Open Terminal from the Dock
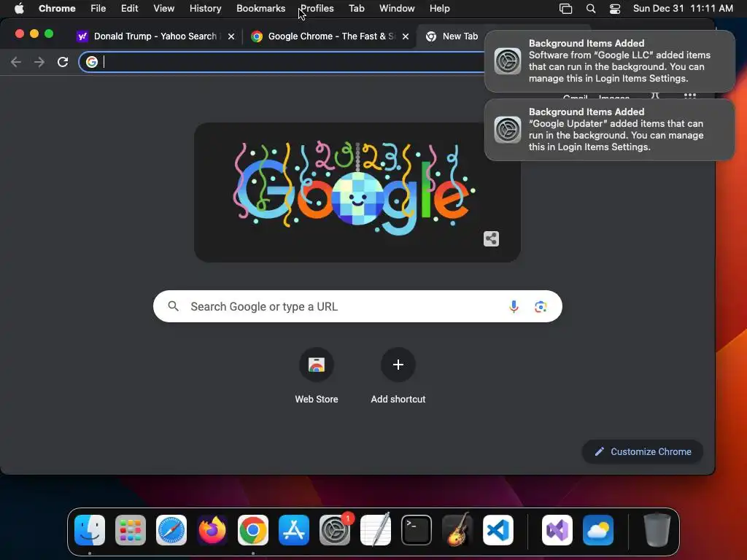The height and width of the screenshot is (560, 747). point(417,530)
